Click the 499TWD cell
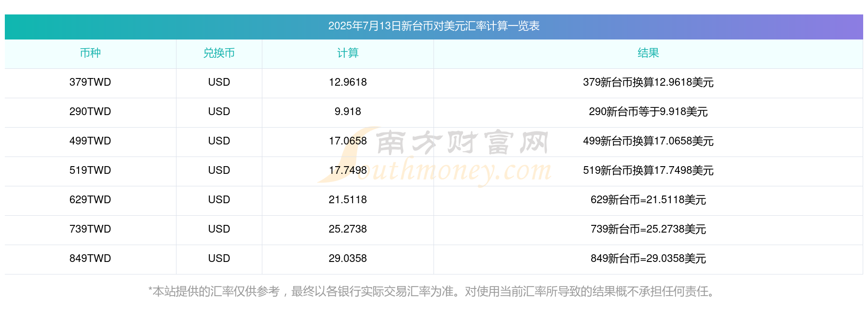The height and width of the screenshot is (313, 868). [90, 141]
